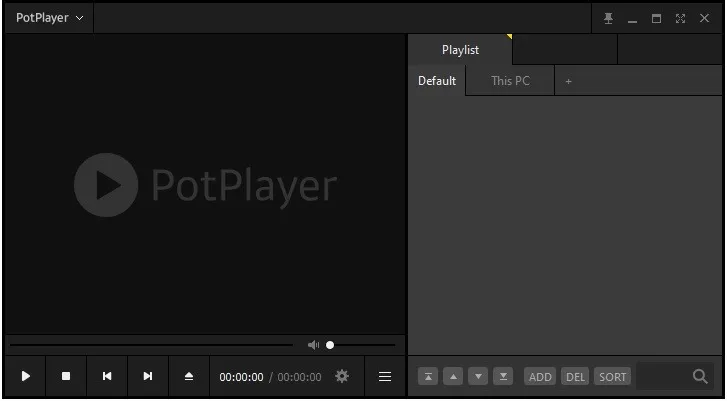Image resolution: width=727 pixels, height=401 pixels.
Task: Skip to the next track
Action: [x=148, y=376]
